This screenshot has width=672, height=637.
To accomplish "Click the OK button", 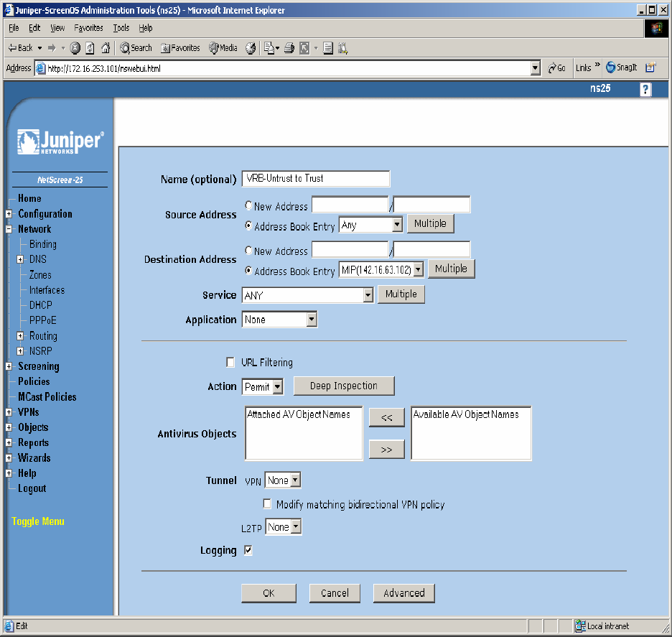I will coord(269,593).
